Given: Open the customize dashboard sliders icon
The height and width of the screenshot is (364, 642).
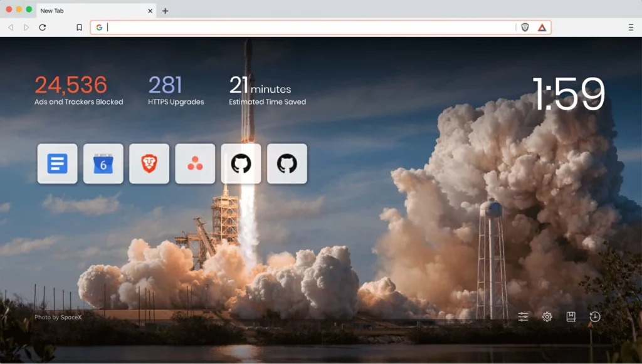Looking at the screenshot, I should coord(523,317).
